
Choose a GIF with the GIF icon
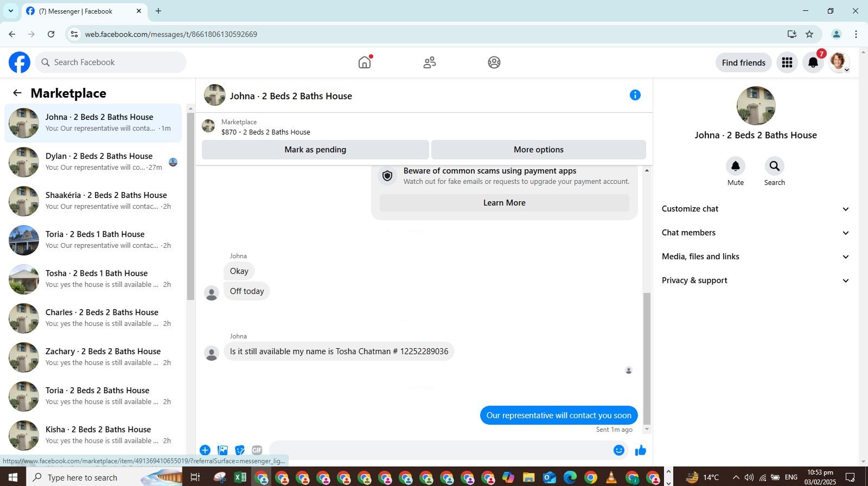(257, 450)
